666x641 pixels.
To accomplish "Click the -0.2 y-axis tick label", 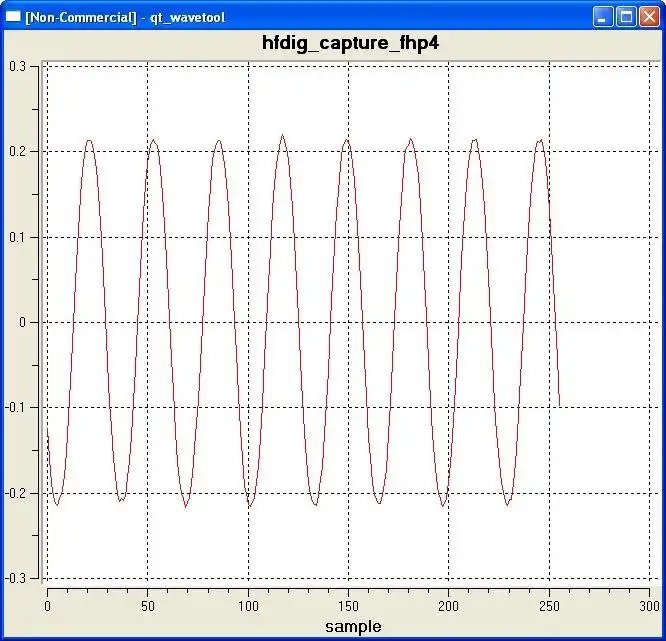I will [16, 493].
